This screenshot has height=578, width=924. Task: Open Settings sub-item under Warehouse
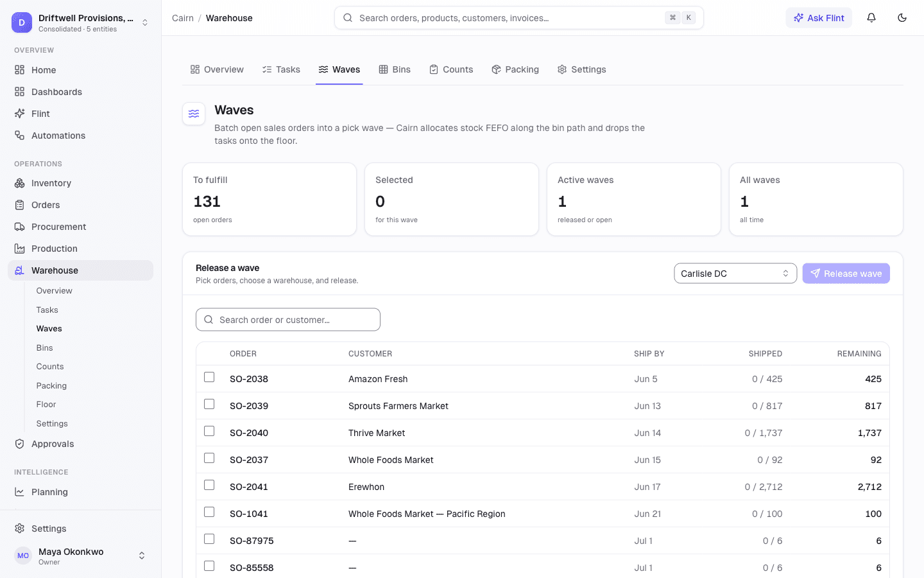click(x=52, y=424)
